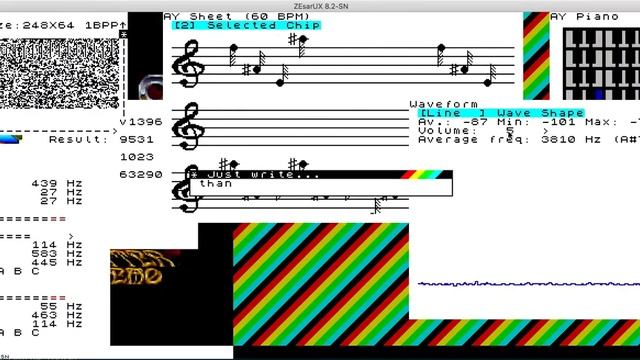Click the right arrow ending the dashed line
The width and height of the screenshot is (640, 360).
coord(115,131)
